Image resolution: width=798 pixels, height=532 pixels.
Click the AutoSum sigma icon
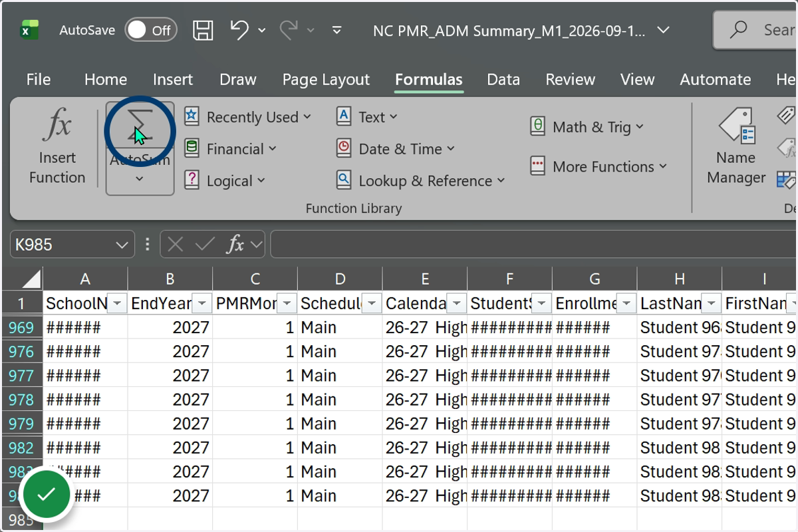[x=140, y=126]
